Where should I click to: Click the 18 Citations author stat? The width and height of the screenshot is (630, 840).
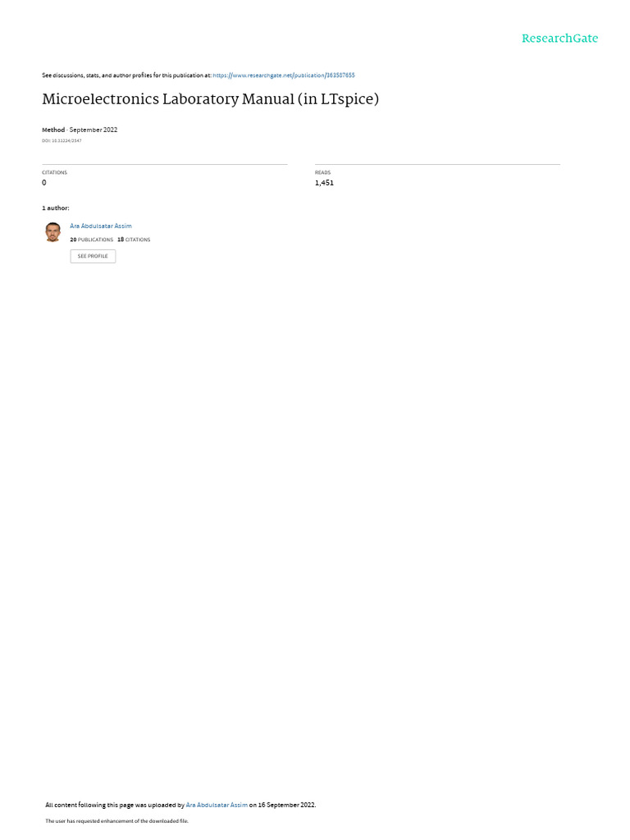(134, 240)
